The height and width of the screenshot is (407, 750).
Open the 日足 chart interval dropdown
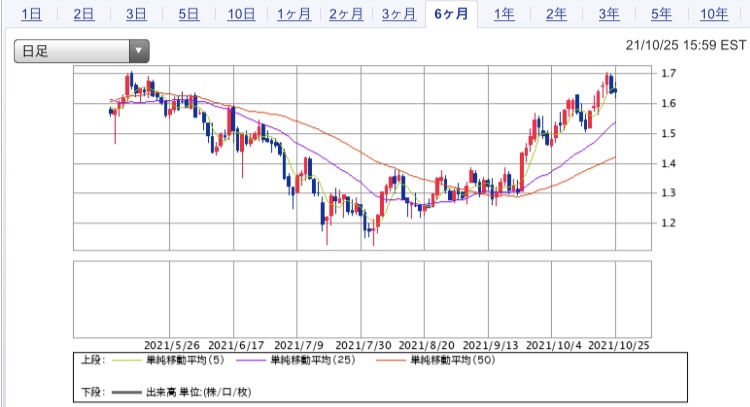(81, 51)
